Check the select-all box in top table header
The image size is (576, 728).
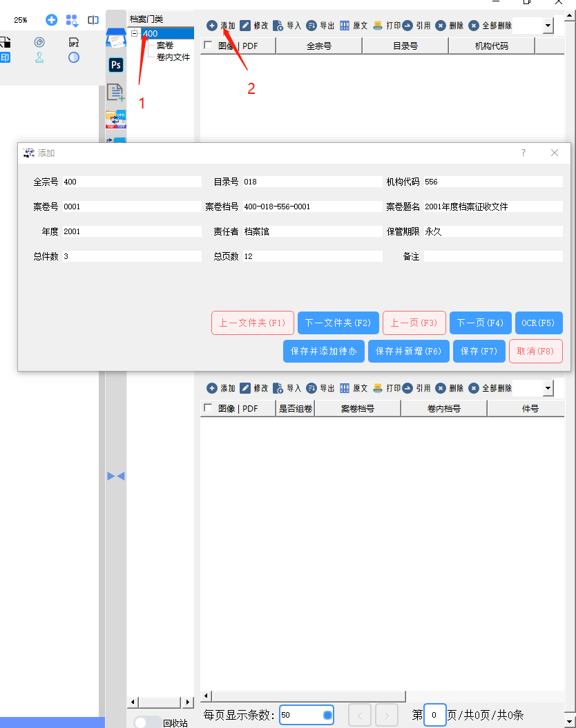click(x=208, y=46)
